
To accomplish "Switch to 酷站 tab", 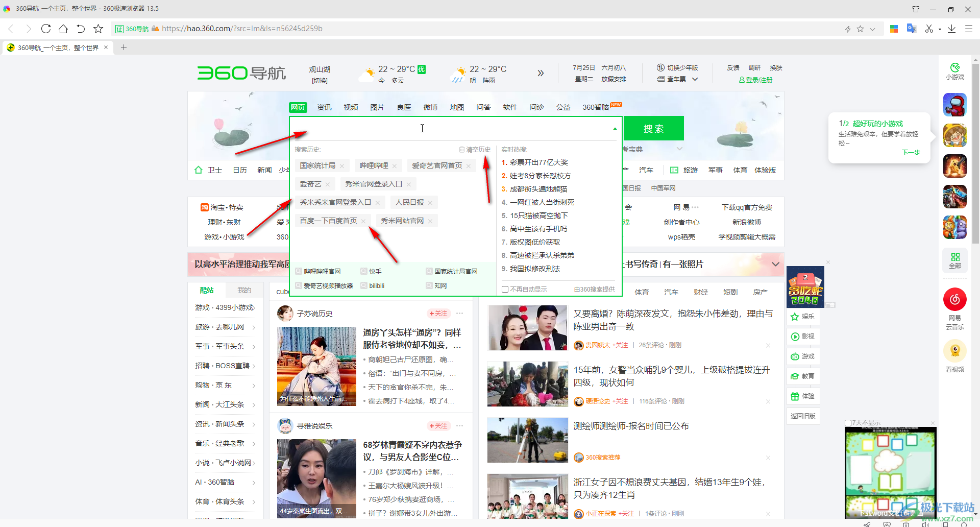I will click(x=207, y=290).
